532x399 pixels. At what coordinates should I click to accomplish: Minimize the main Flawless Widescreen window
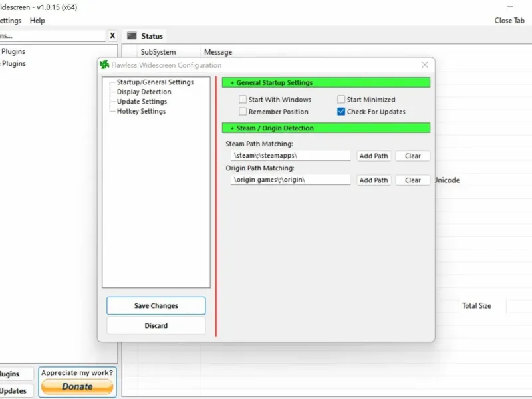(x=510, y=7)
